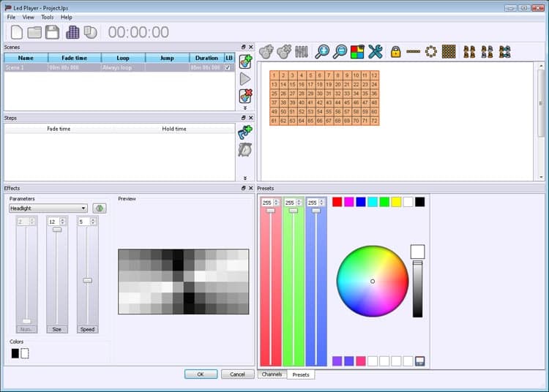Switch to the Channels tab
The height and width of the screenshot is (392, 549).
[272, 374]
